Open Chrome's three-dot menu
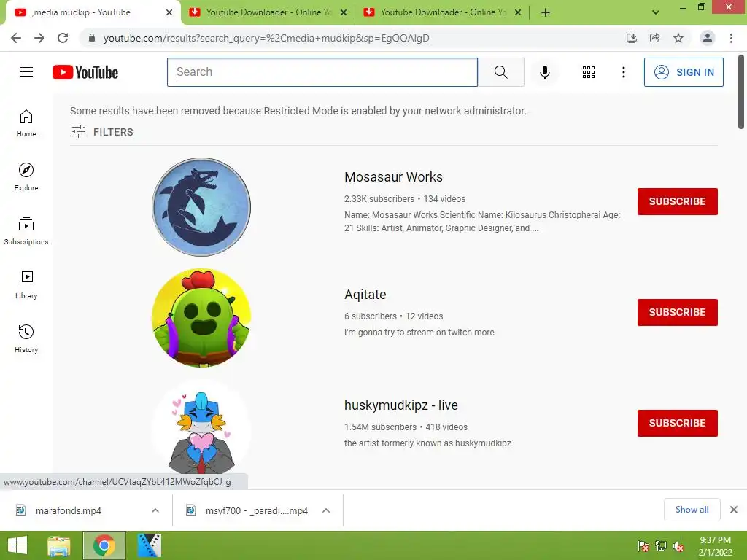Image resolution: width=747 pixels, height=560 pixels. [x=731, y=38]
